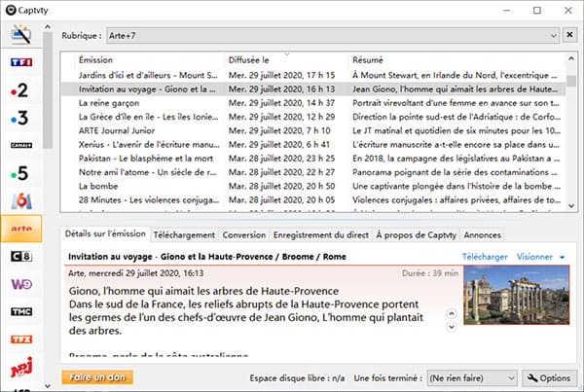Select 'La Grèce d'île en île' row
This screenshot has width=584, height=392.
312,117
